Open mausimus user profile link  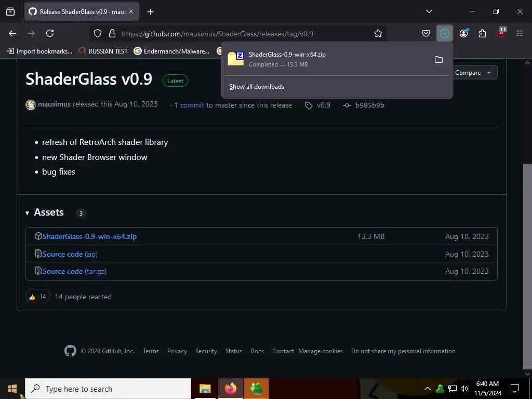[x=54, y=104]
